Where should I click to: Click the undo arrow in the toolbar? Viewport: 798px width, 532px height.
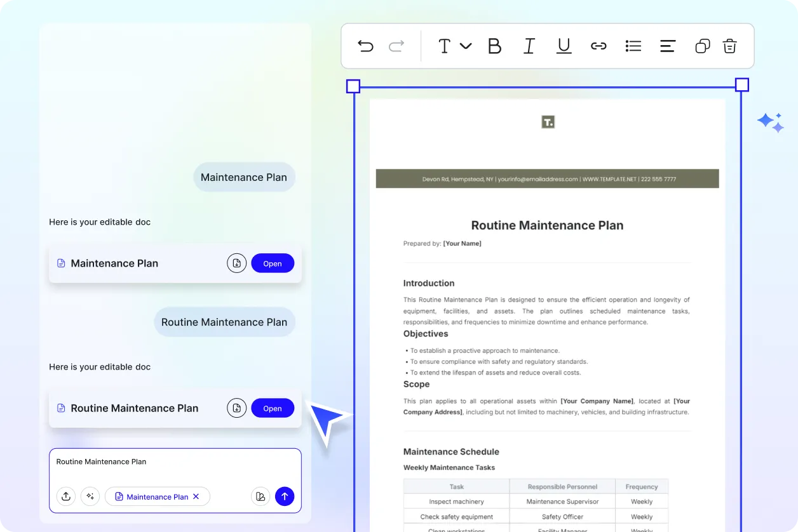pos(365,46)
